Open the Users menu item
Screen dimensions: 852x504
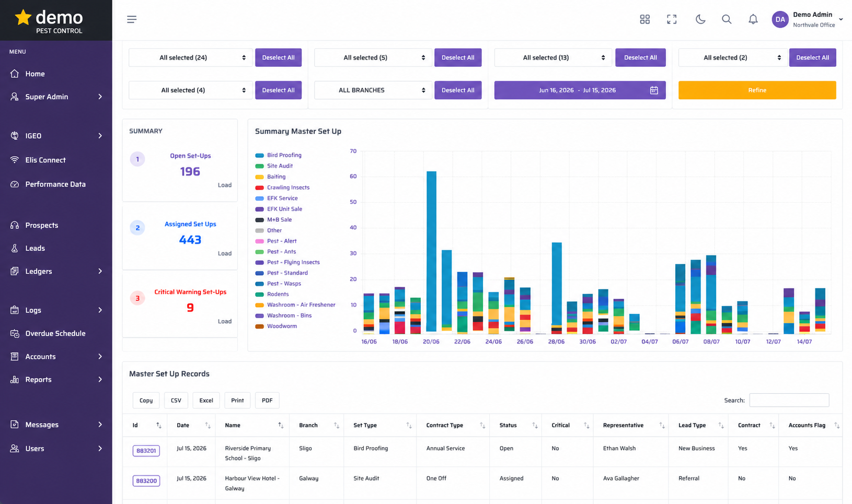point(56,449)
